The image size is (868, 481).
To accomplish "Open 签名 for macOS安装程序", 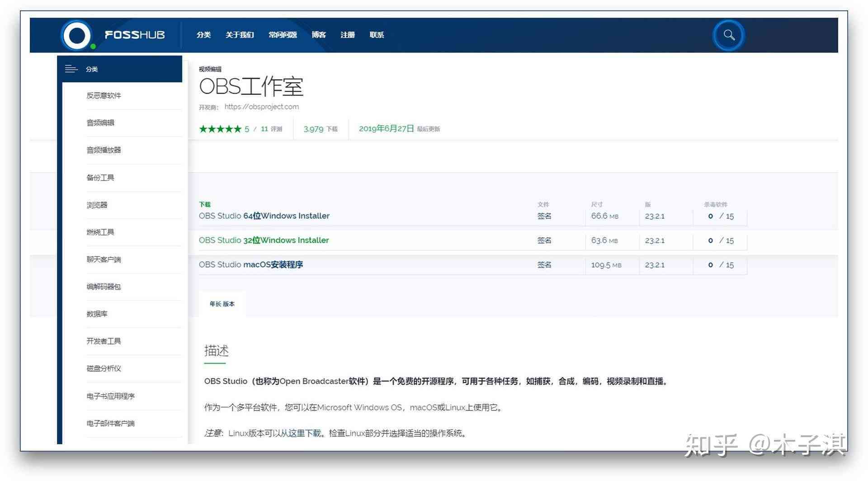I will click(544, 265).
